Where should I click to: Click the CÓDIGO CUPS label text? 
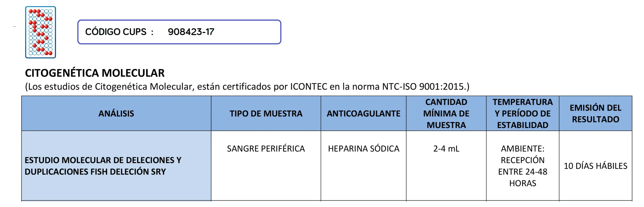[116, 32]
